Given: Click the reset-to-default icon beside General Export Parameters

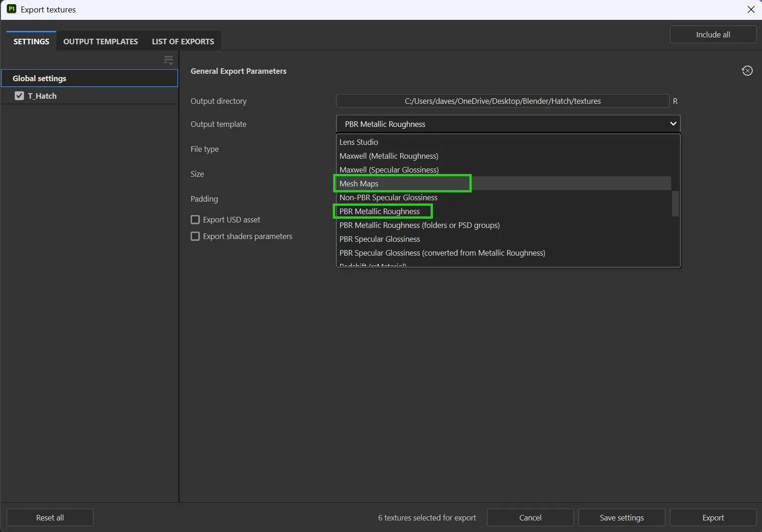Looking at the screenshot, I should 747,71.
